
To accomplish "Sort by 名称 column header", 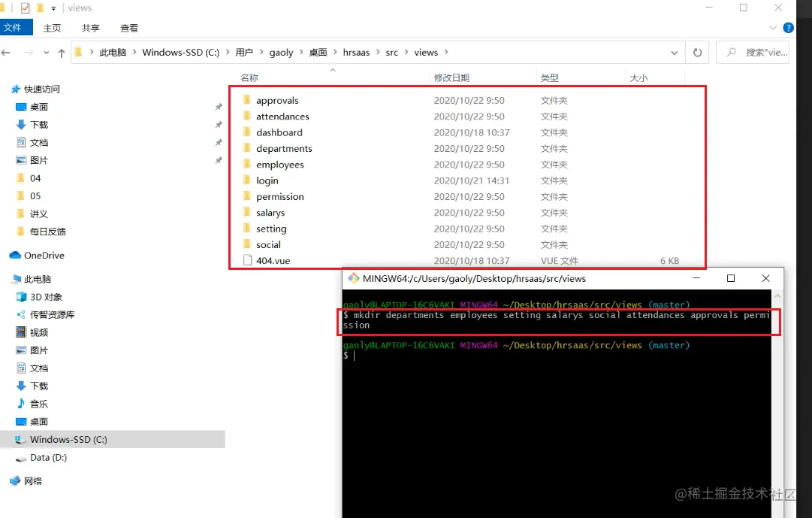I will tap(249, 77).
